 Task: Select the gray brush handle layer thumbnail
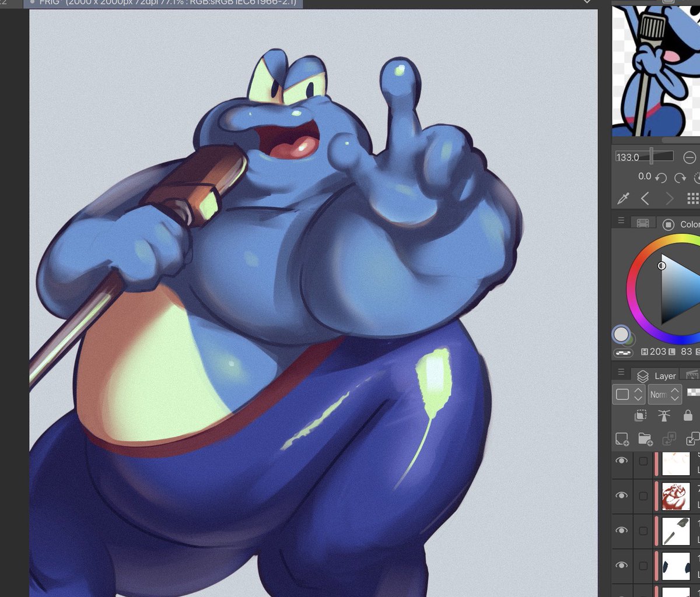point(676,531)
